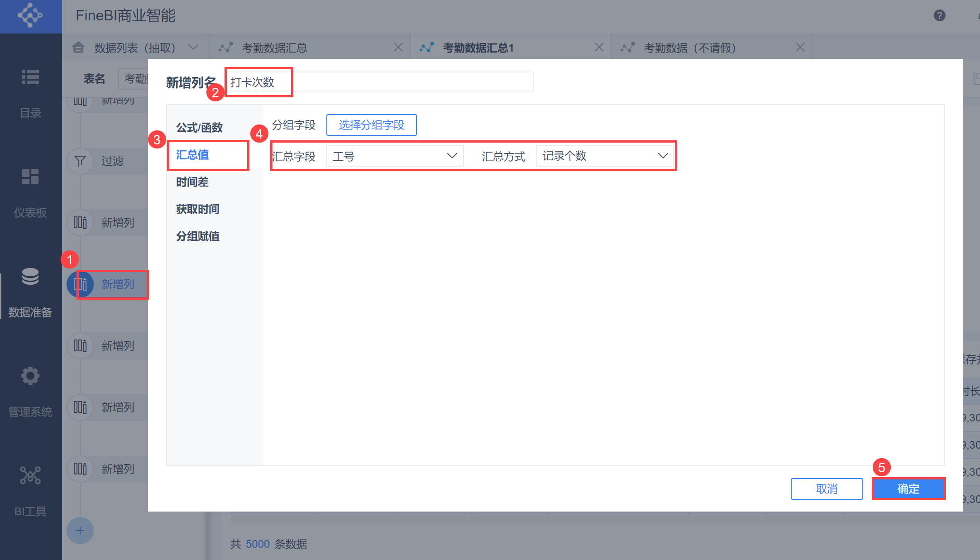This screenshot has height=560, width=980.
Task: Select 公式/函数 in the left menu
Action: 199,128
